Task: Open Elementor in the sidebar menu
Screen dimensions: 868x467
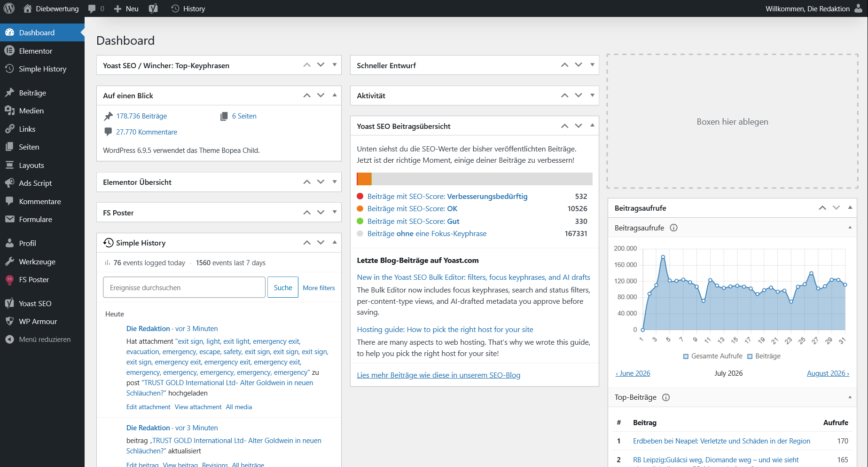Action: coord(42,51)
